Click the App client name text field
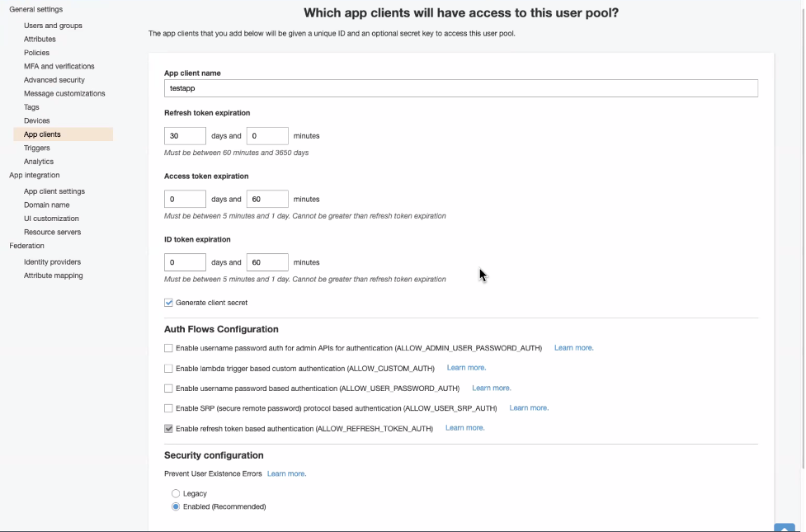This screenshot has height=532, width=806. coord(460,88)
